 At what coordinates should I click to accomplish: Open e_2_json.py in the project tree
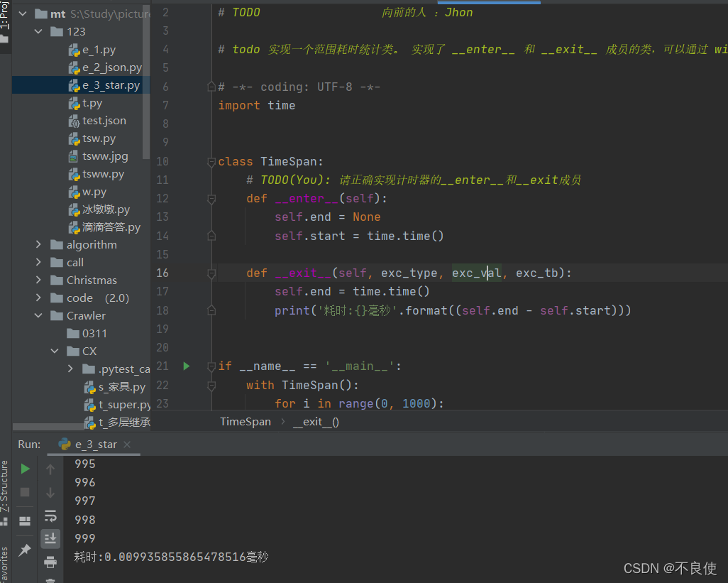[x=105, y=67]
